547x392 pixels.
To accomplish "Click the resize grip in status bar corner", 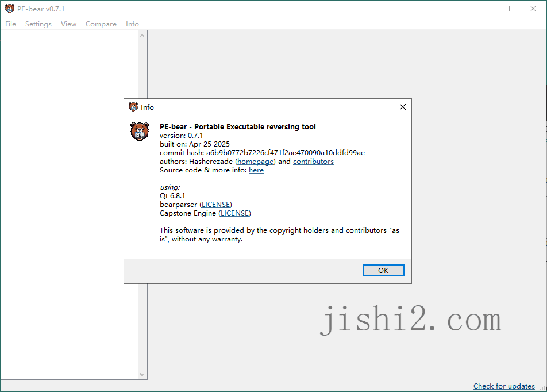I will point(542,387).
